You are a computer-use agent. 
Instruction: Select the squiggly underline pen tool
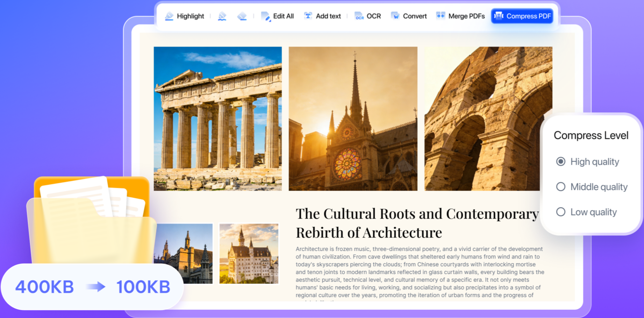coord(222,16)
